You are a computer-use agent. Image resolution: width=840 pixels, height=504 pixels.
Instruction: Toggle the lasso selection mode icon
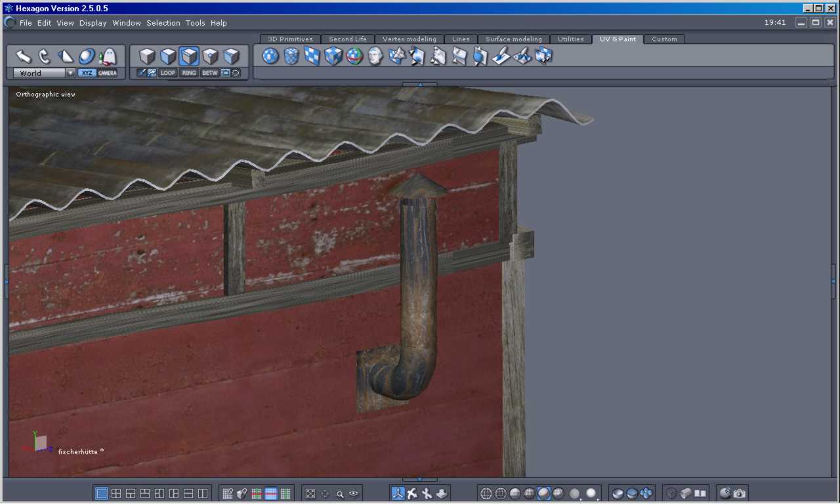click(x=236, y=73)
